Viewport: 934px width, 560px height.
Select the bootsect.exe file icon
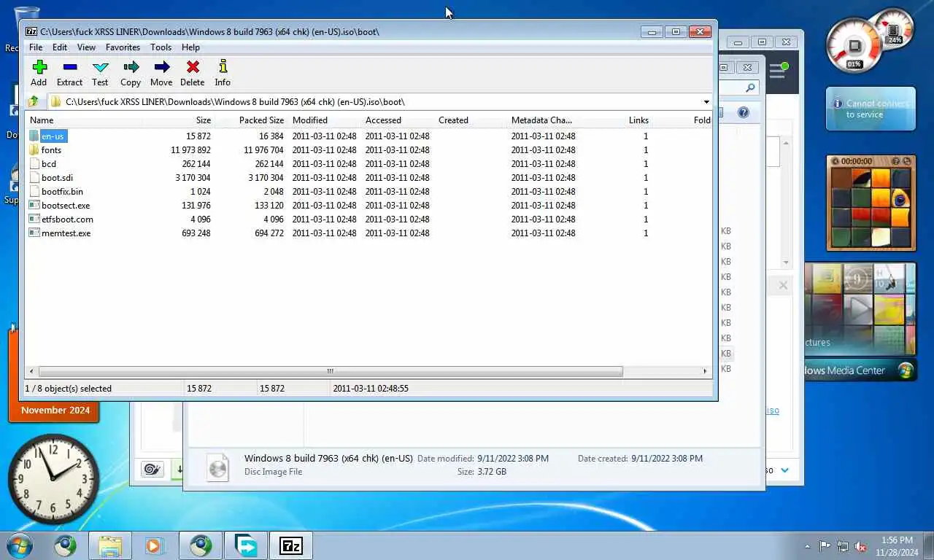[x=34, y=206]
